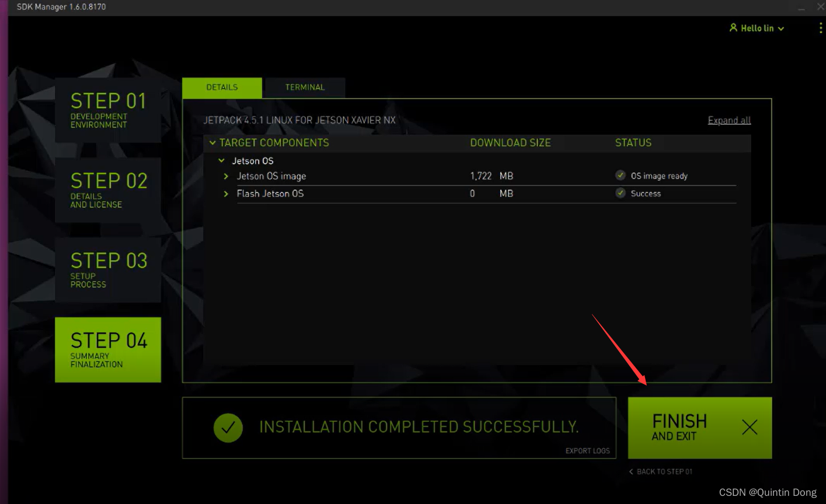This screenshot has width=826, height=504.
Task: Click the Installation Completed Successfully message
Action: pos(419,427)
